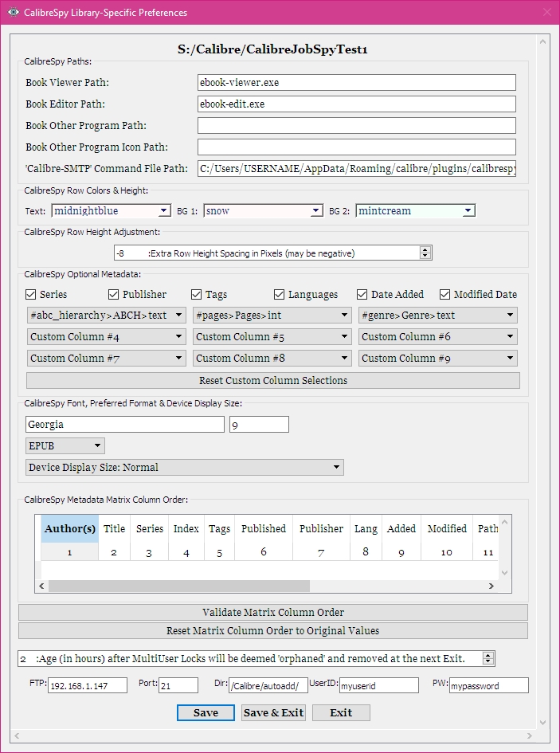Open the #genre>Genre>text dropdown

(438, 316)
